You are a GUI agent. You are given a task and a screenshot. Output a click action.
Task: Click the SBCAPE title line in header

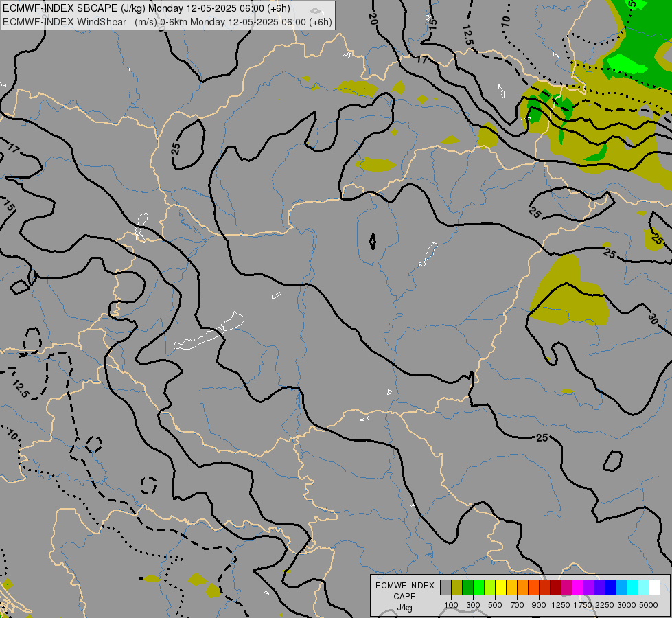tap(146, 8)
